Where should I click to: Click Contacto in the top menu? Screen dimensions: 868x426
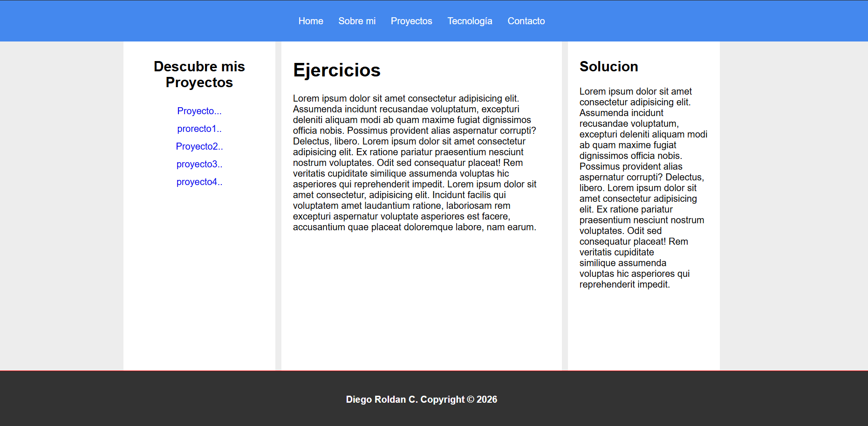tap(526, 21)
